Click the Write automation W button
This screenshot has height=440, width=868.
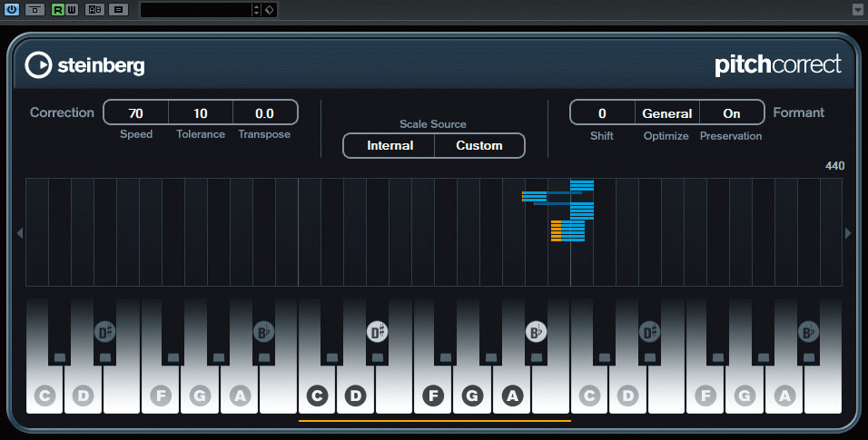coord(72,9)
